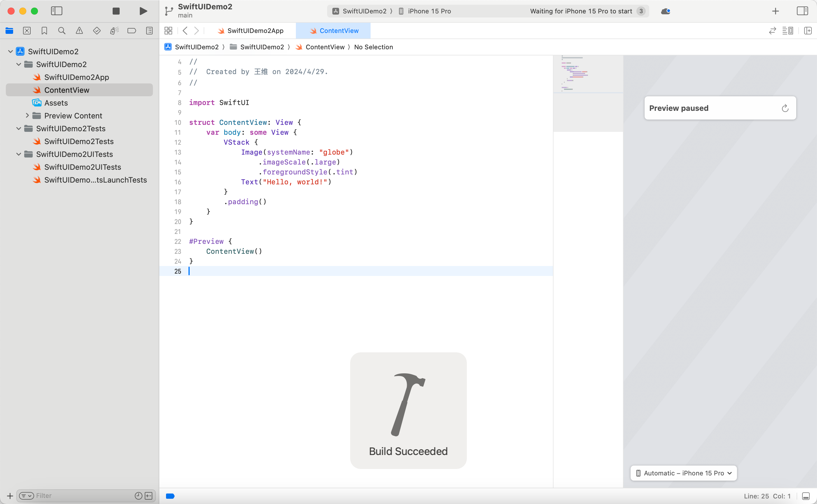Select SwiftUIDemo2 folder in jump bar

[257, 47]
